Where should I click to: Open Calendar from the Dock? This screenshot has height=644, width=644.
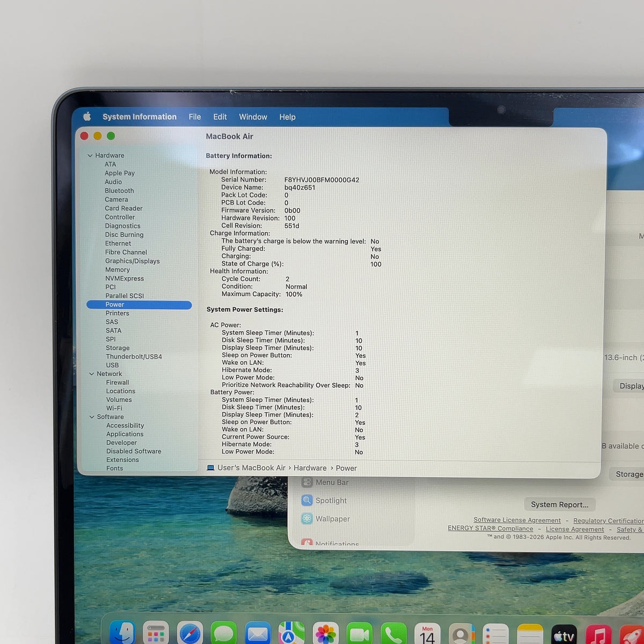pos(427,634)
